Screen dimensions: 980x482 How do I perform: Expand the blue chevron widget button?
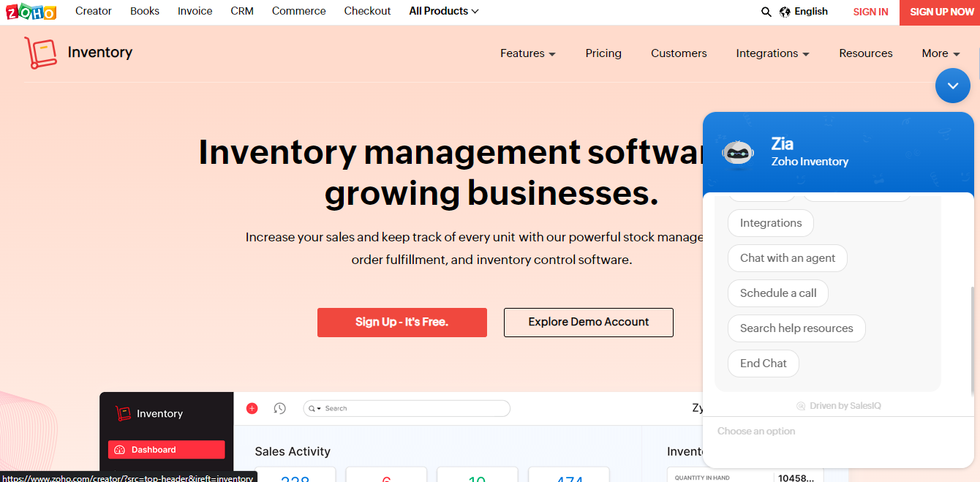pyautogui.click(x=952, y=86)
